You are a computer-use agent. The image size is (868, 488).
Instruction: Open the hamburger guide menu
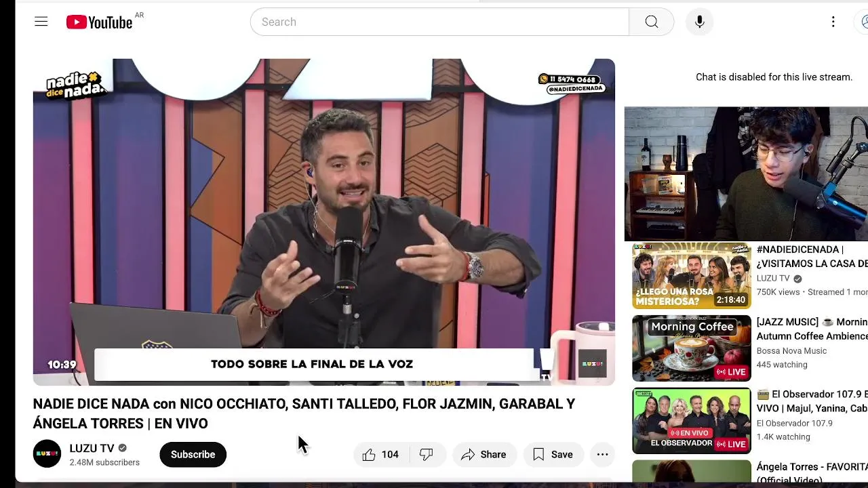click(x=41, y=22)
